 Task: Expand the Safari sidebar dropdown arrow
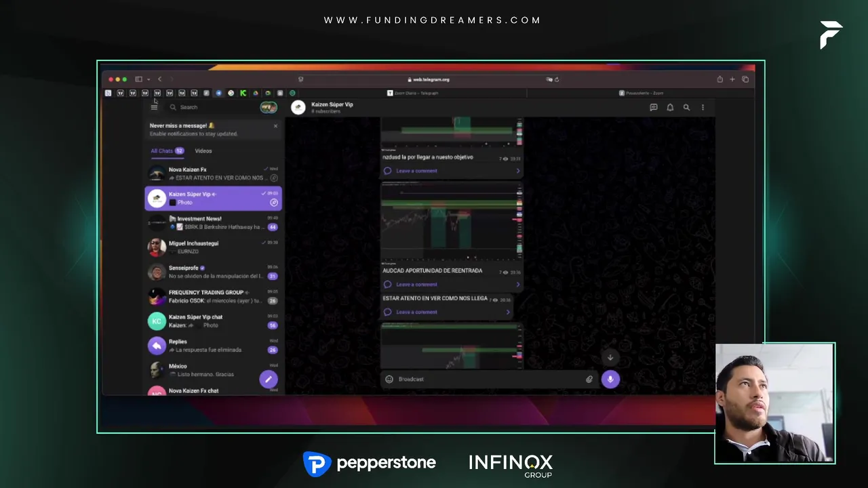[x=149, y=79]
